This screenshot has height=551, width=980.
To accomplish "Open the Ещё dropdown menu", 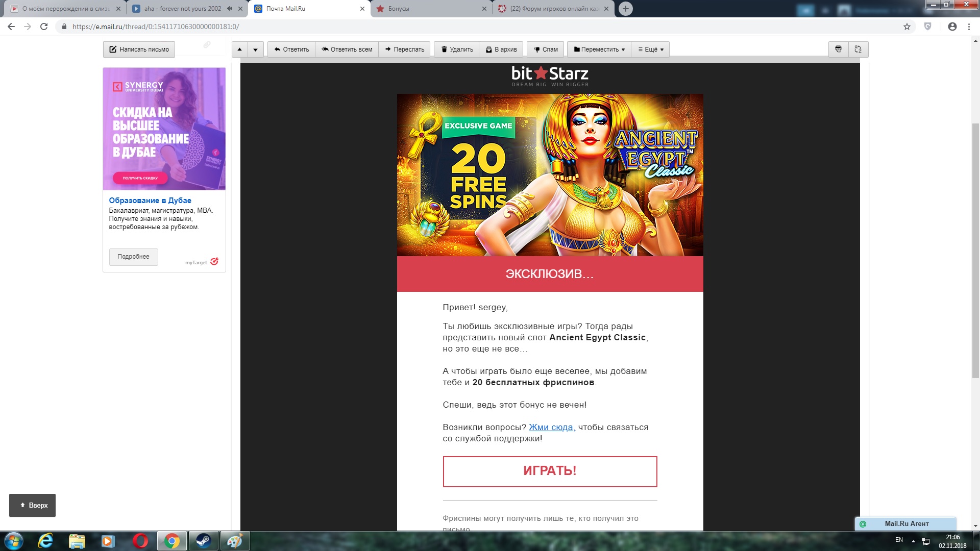I will point(651,49).
